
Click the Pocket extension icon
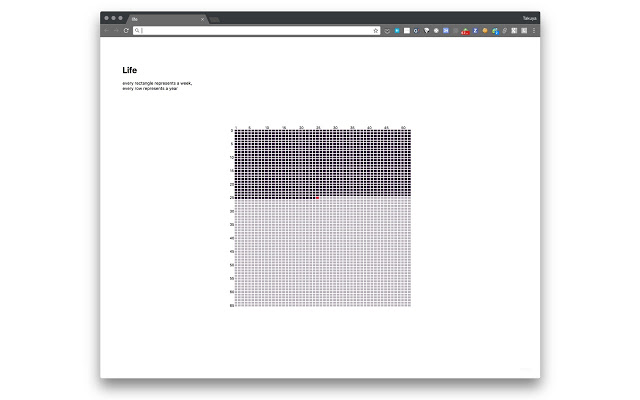tap(387, 31)
